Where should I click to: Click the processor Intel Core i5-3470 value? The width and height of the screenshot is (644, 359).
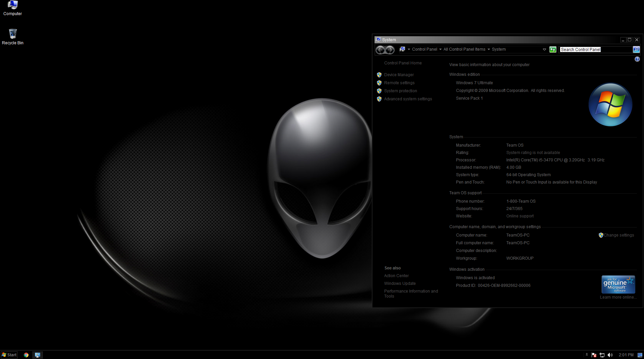point(555,160)
